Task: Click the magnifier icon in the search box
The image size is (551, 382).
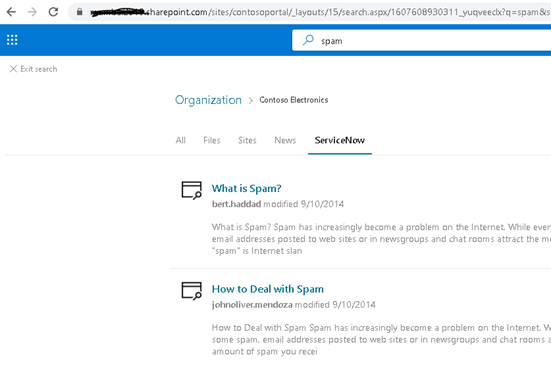Action: (308, 40)
